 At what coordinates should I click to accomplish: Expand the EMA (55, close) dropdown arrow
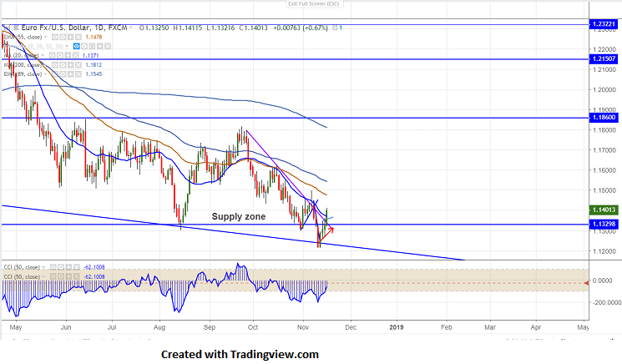[45, 37]
